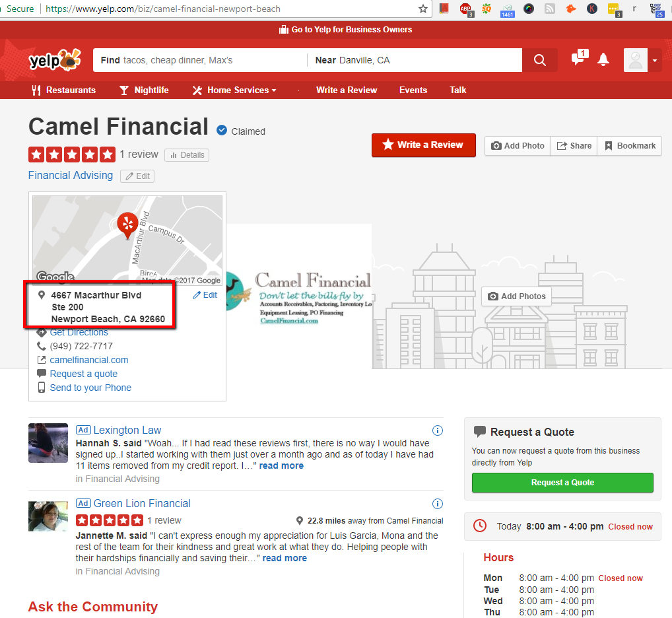
Task: Go to Yelp for Business Owners
Action: point(345,30)
